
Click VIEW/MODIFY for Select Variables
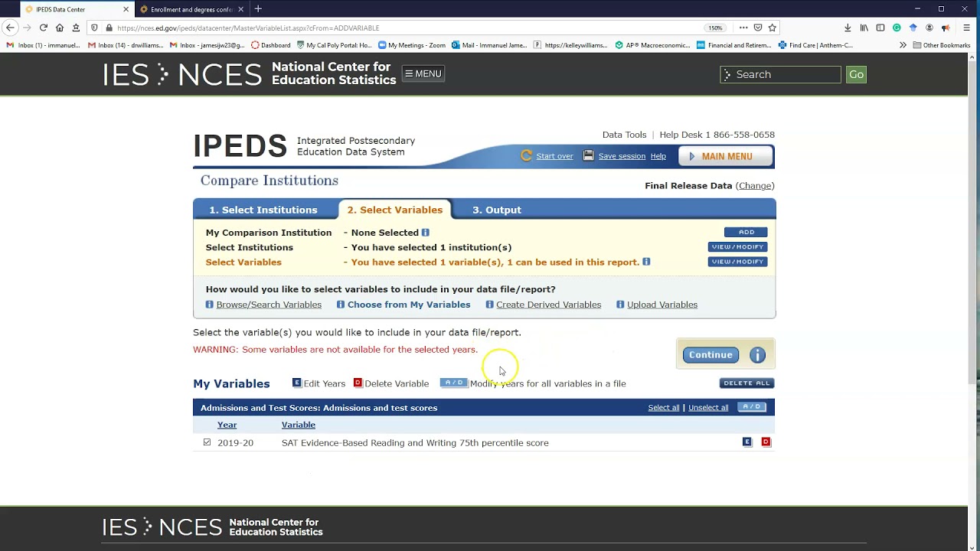click(x=737, y=261)
